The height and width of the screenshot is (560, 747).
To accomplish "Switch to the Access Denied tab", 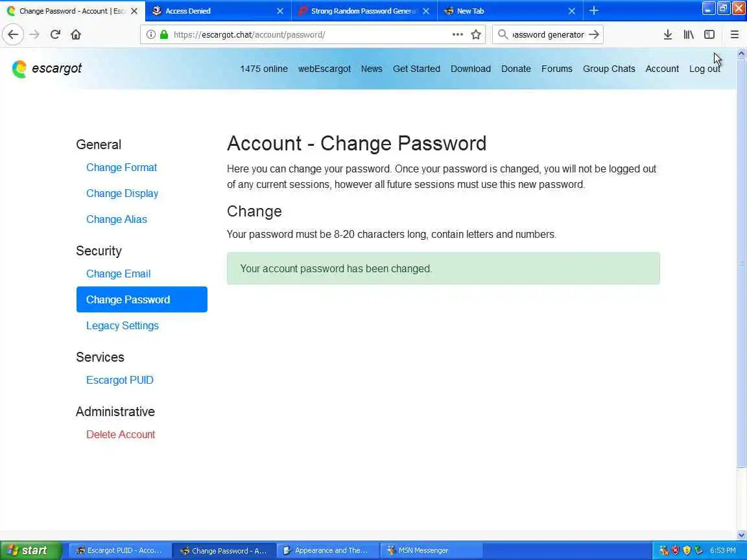I will click(218, 10).
